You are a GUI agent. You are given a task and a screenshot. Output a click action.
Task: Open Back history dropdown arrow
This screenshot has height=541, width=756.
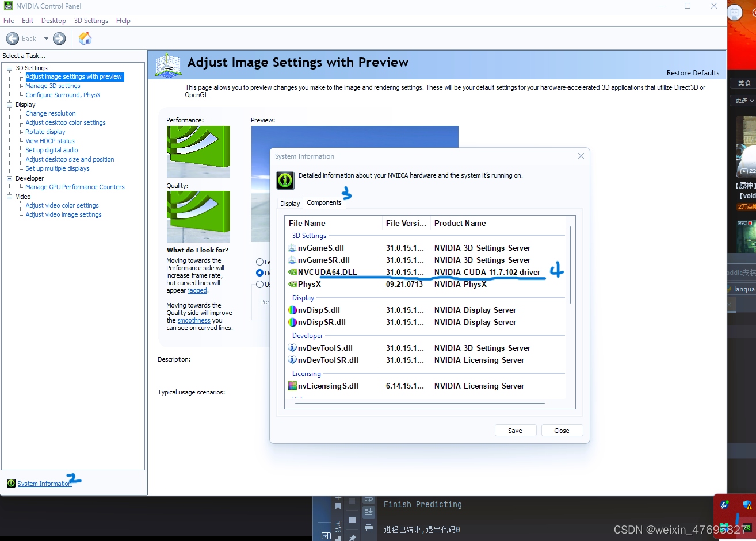(x=46, y=39)
